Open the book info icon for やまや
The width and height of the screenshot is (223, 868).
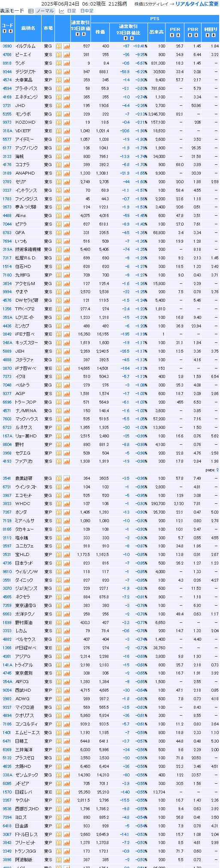[59, 292]
